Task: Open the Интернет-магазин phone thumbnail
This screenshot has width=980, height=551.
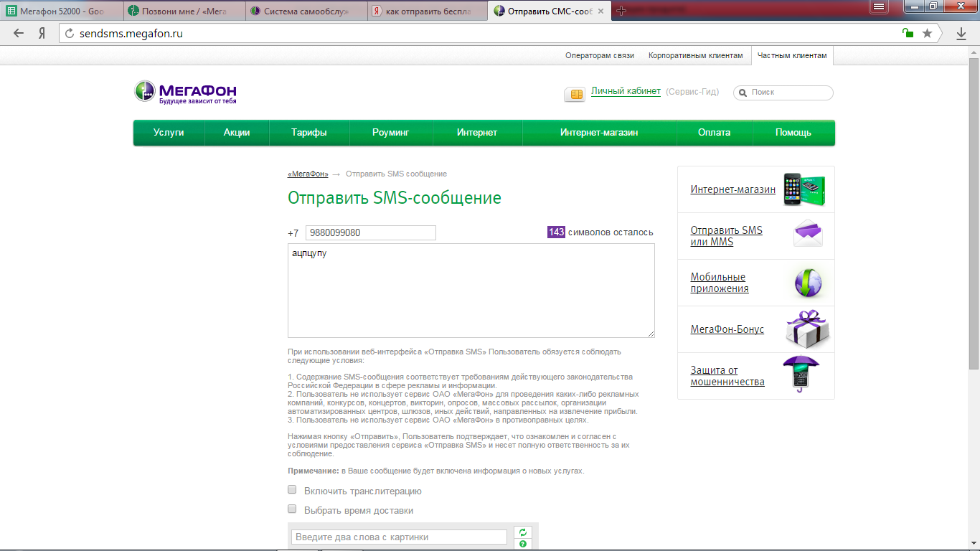Action: [804, 189]
